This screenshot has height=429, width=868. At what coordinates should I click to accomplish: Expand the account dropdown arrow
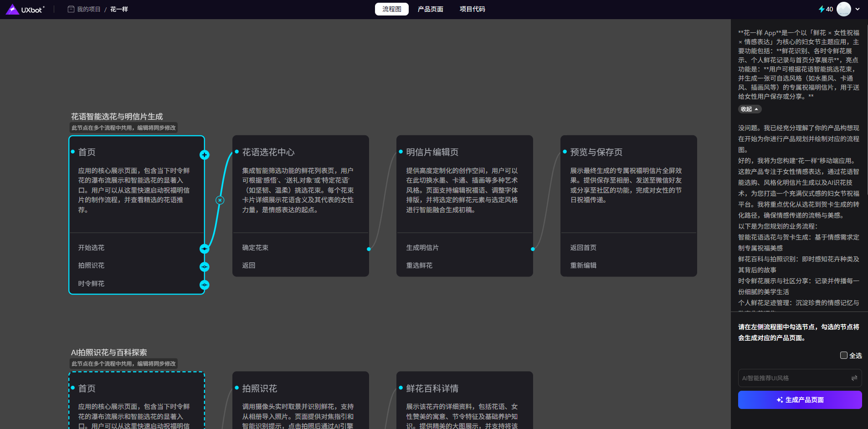pos(858,9)
